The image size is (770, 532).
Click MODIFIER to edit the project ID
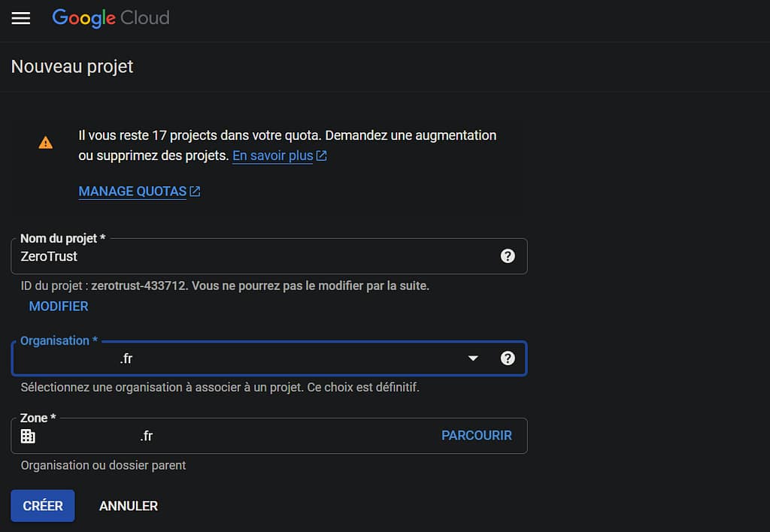59,307
